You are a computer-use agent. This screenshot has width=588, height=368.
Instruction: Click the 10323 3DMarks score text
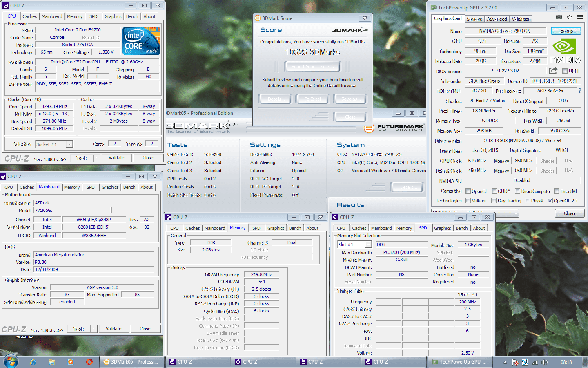(313, 52)
